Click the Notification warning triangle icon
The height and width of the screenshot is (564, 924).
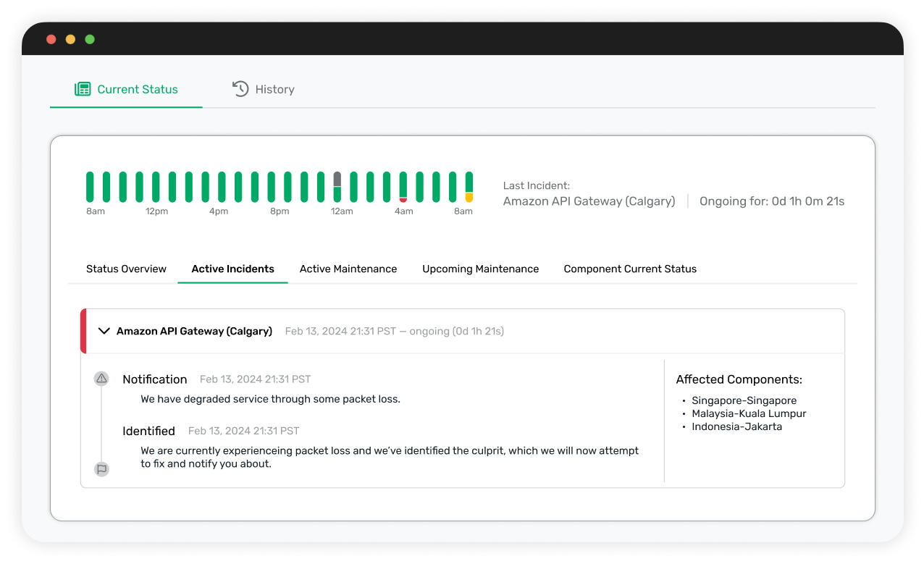click(101, 378)
